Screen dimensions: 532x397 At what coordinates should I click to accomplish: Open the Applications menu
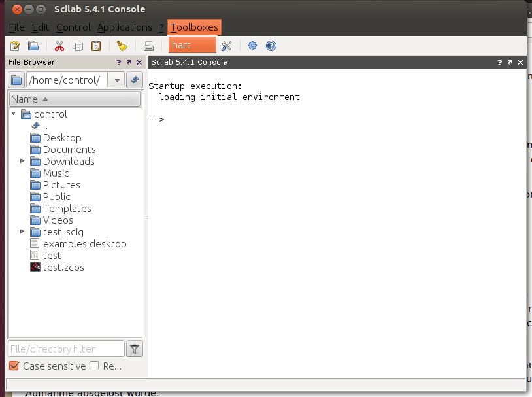pos(124,27)
